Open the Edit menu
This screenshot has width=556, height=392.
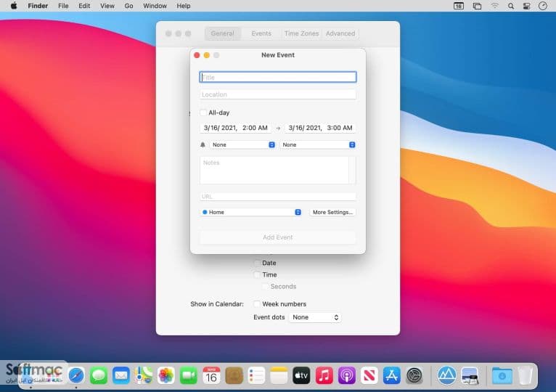(x=84, y=6)
